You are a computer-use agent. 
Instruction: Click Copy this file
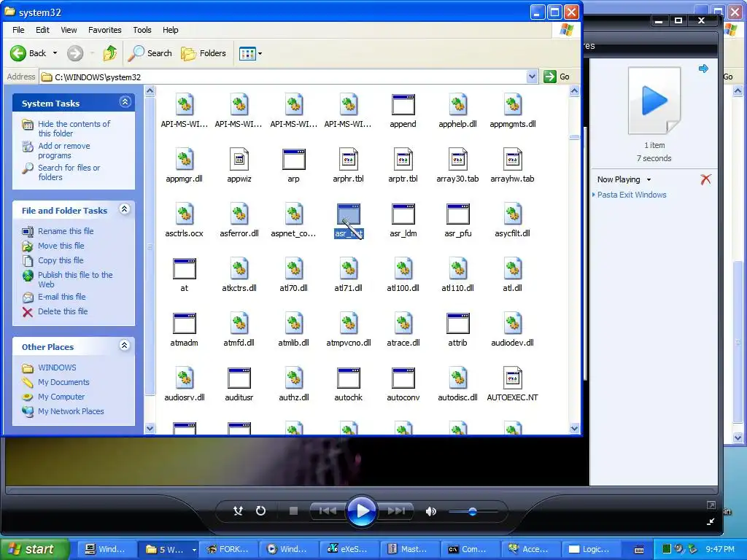[61, 260]
